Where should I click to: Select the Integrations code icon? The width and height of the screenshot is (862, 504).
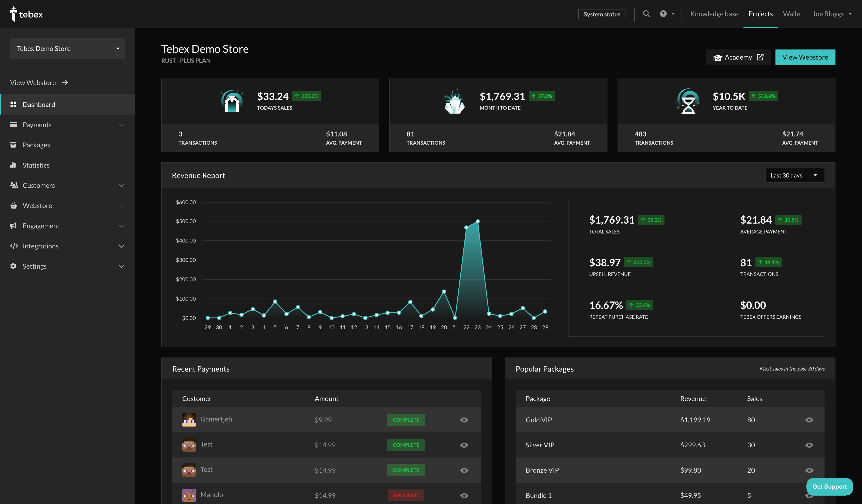click(14, 246)
